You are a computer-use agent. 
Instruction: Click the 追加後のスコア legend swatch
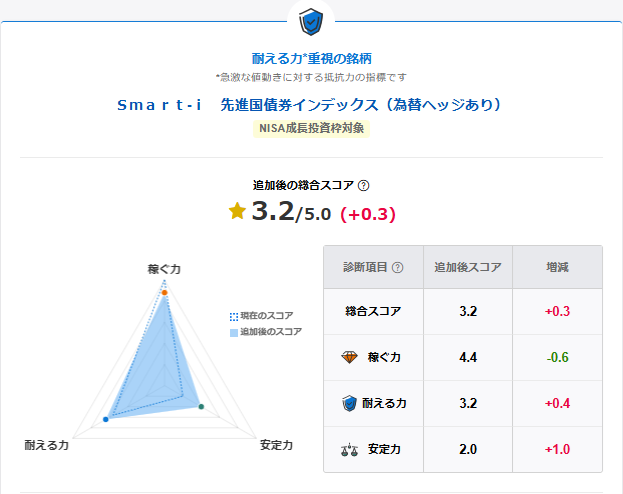(x=234, y=331)
